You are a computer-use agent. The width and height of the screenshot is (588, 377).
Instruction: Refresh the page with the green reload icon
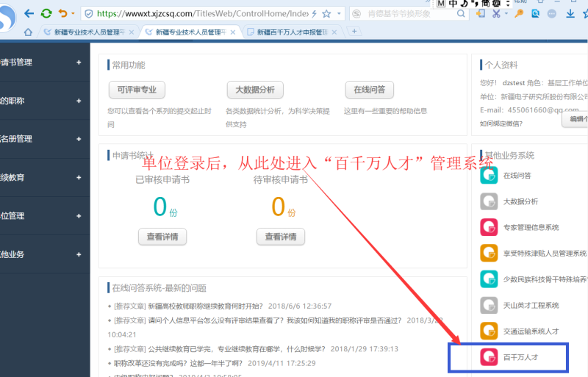pyautogui.click(x=46, y=13)
